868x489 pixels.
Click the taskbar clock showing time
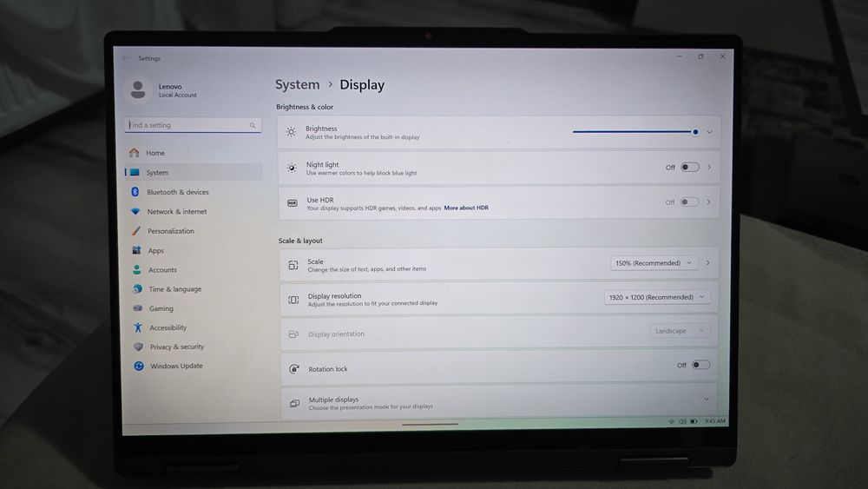pyautogui.click(x=714, y=421)
